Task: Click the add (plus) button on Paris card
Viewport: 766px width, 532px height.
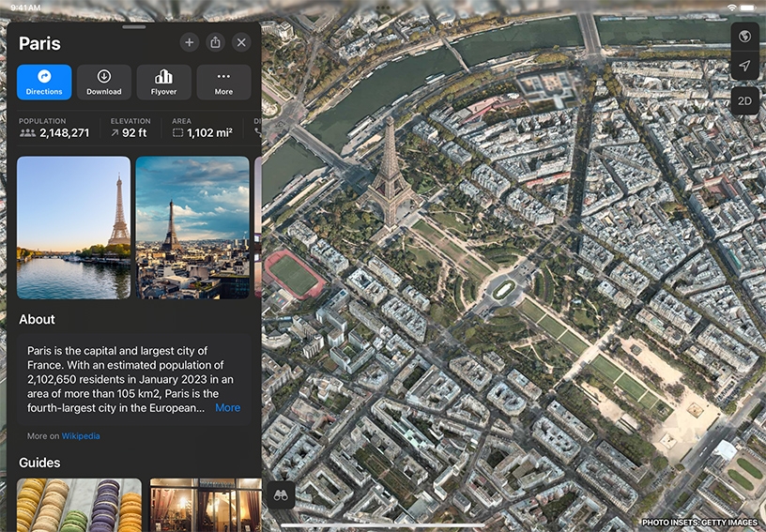Action: coord(189,42)
